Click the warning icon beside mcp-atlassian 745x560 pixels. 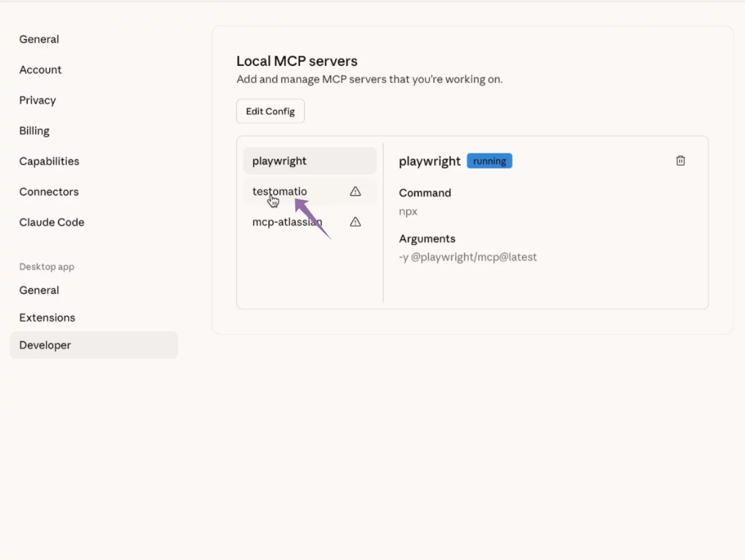point(355,221)
